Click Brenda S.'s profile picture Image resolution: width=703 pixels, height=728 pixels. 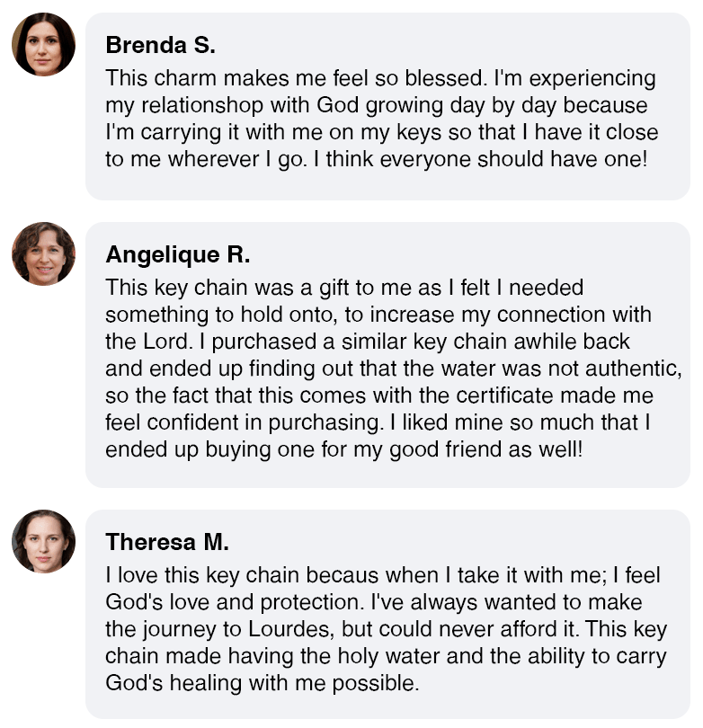click(x=44, y=45)
